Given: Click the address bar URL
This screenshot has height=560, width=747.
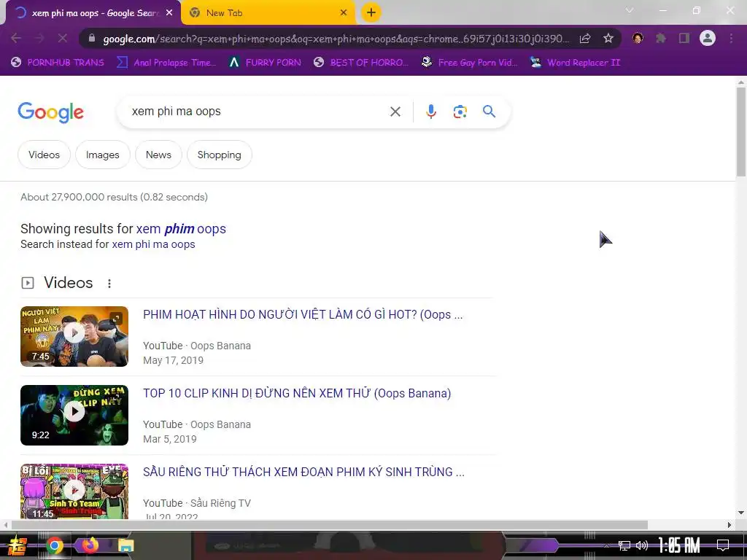Looking at the screenshot, I should [x=336, y=39].
